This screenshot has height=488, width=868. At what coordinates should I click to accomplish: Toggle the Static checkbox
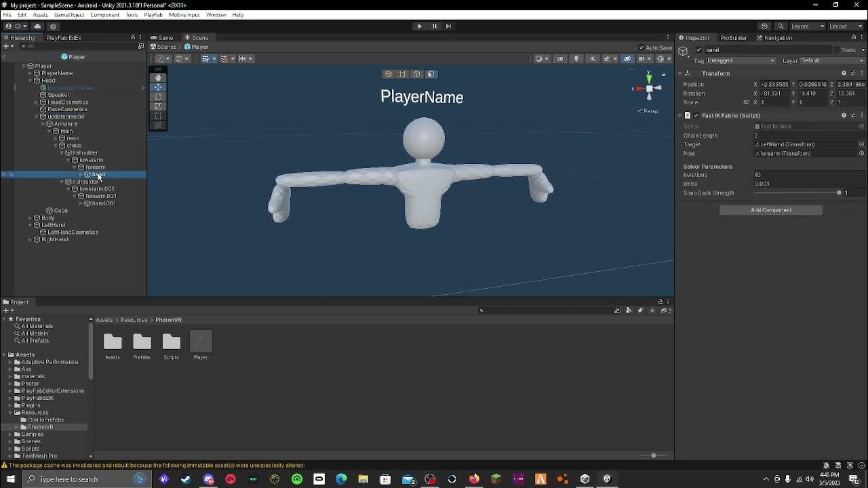835,49
